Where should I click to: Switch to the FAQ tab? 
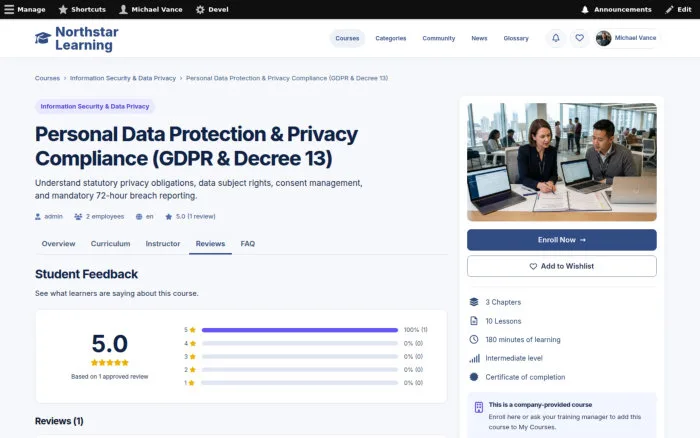pos(248,244)
